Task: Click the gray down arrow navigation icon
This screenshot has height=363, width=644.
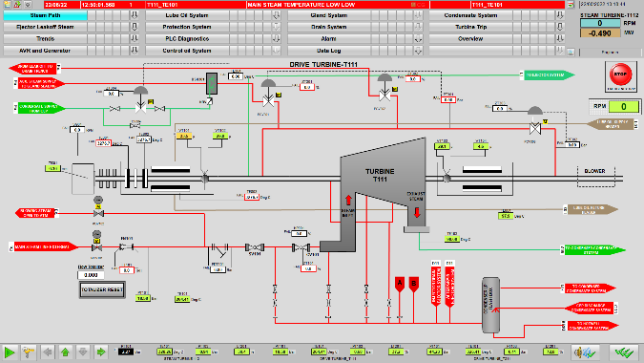Action: [x=83, y=352]
